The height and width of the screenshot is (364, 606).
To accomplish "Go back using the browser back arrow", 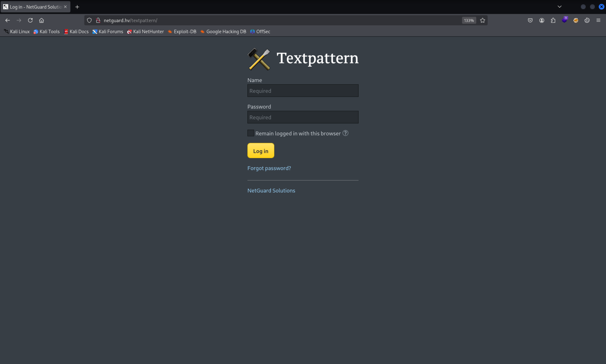I will pyautogui.click(x=8, y=20).
